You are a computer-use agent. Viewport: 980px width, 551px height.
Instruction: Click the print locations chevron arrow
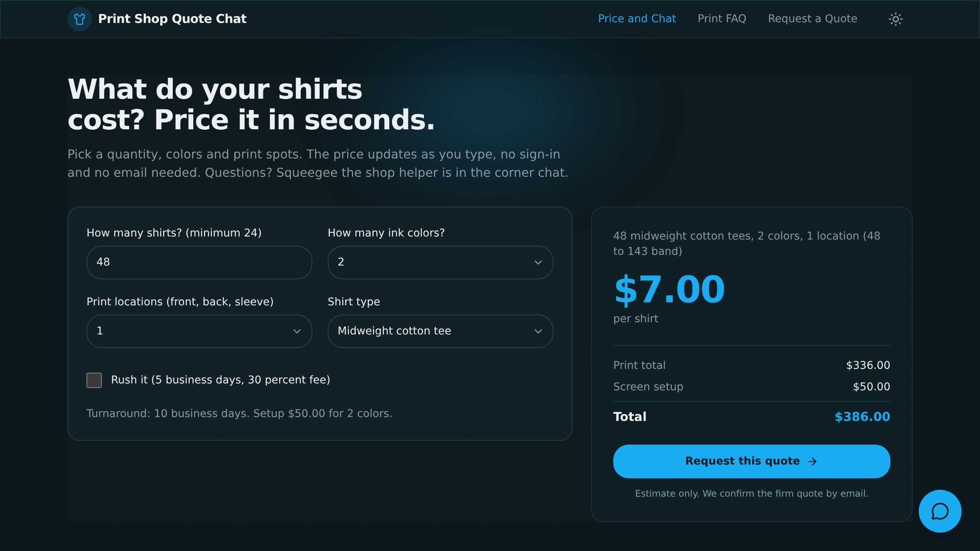tap(297, 331)
